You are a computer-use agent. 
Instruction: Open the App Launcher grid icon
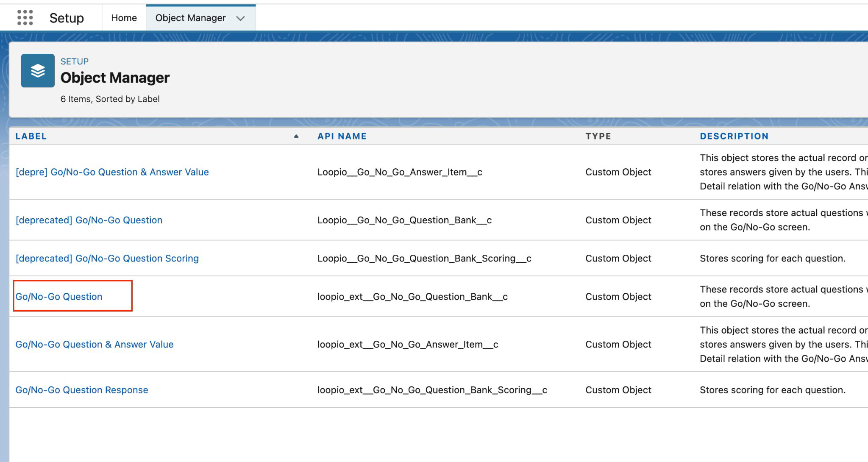25,18
